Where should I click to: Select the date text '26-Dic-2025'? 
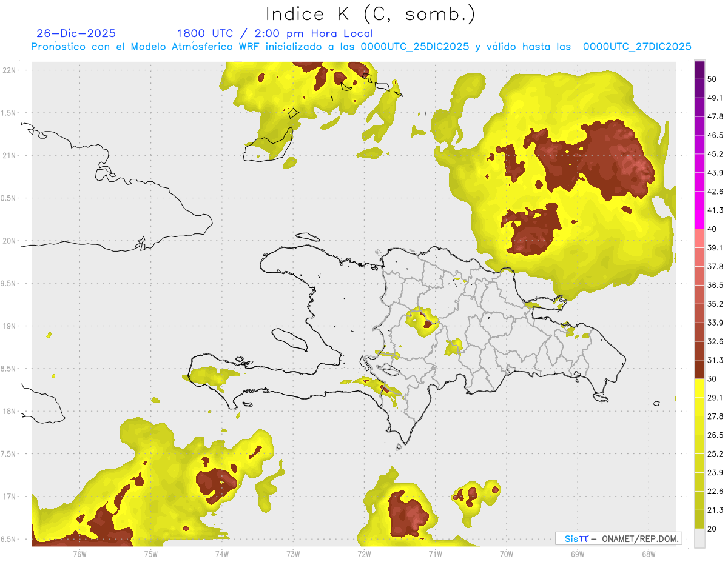click(x=76, y=33)
